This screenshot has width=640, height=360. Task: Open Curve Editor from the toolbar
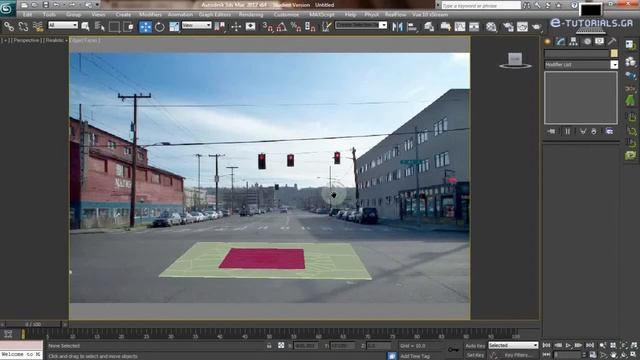point(460,27)
